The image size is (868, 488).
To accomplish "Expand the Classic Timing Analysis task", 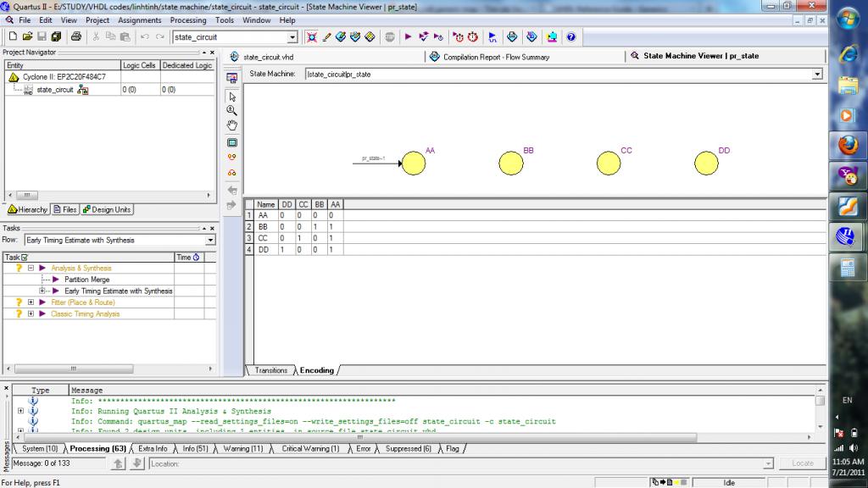I will click(31, 314).
